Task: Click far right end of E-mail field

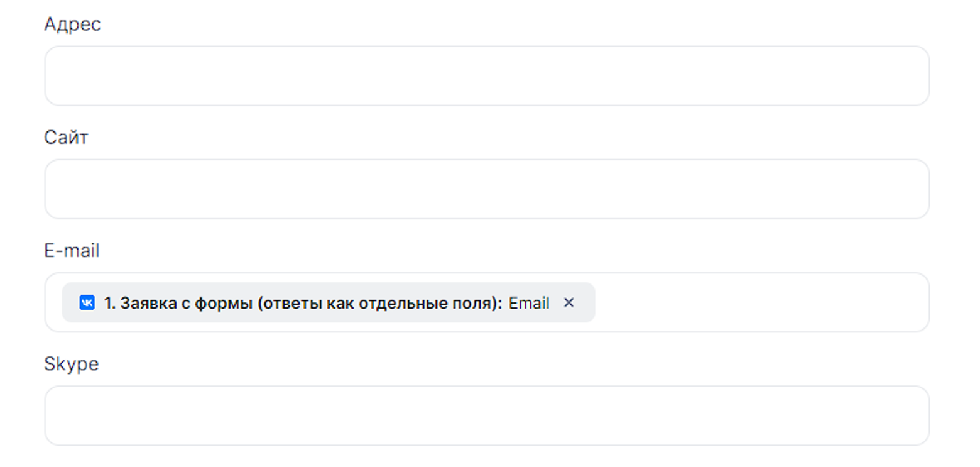Action: coord(914,303)
